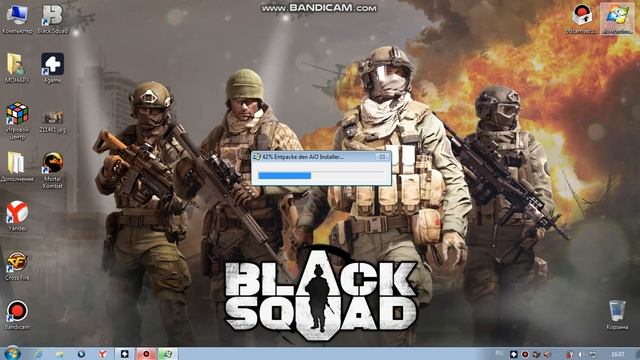Viewport: 640px width, 360px height.
Task: Switch to the 4game taskbar window
Action: [x=124, y=354]
